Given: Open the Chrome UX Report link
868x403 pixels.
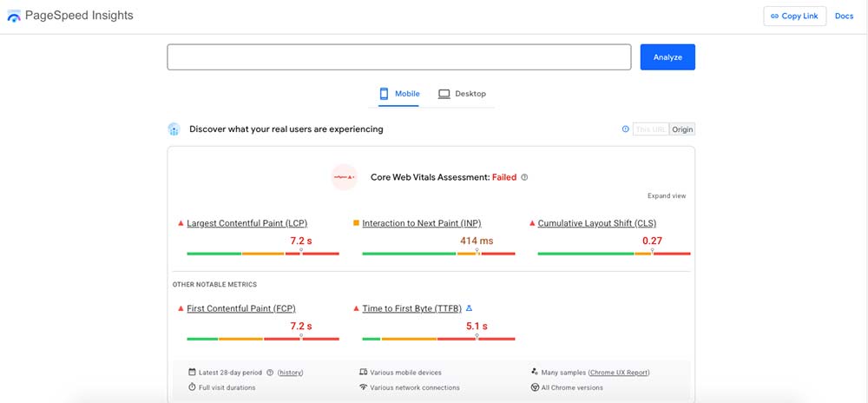Looking at the screenshot, I should (619, 373).
